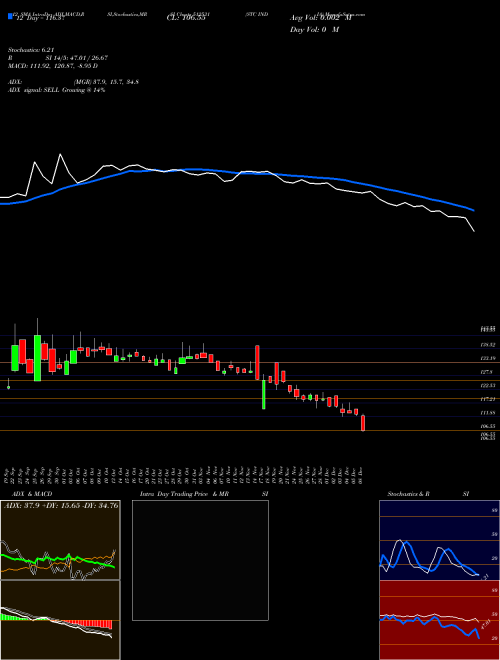Click the blue RSI line in red panel
Screen dimensions: 500x660
[429, 624]
